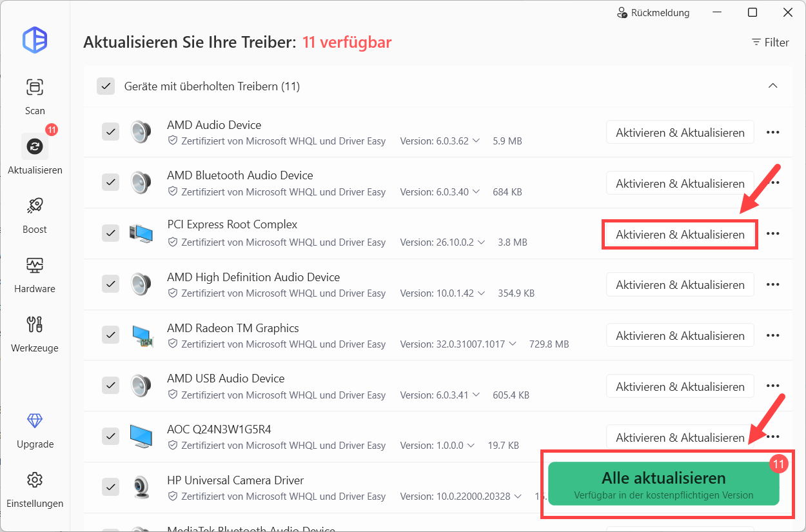This screenshot has height=532, width=806.
Task: Open the Aktualisieren sidebar icon
Action: pos(35,147)
